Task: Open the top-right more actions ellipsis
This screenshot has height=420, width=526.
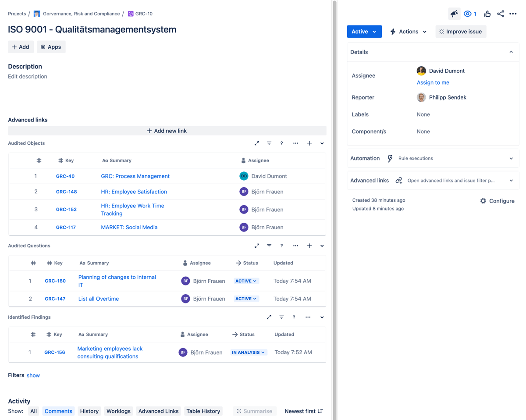Action: click(513, 14)
